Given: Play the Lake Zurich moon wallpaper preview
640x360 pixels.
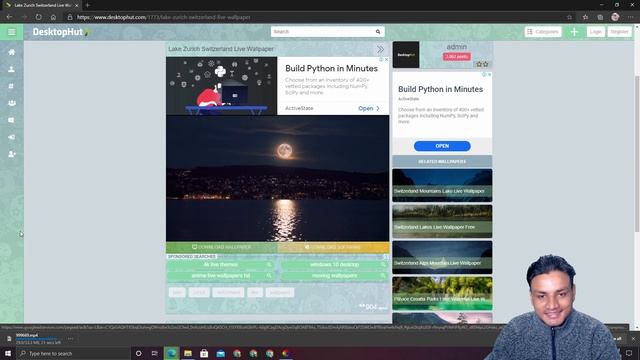Looking at the screenshot, I should click(x=278, y=178).
